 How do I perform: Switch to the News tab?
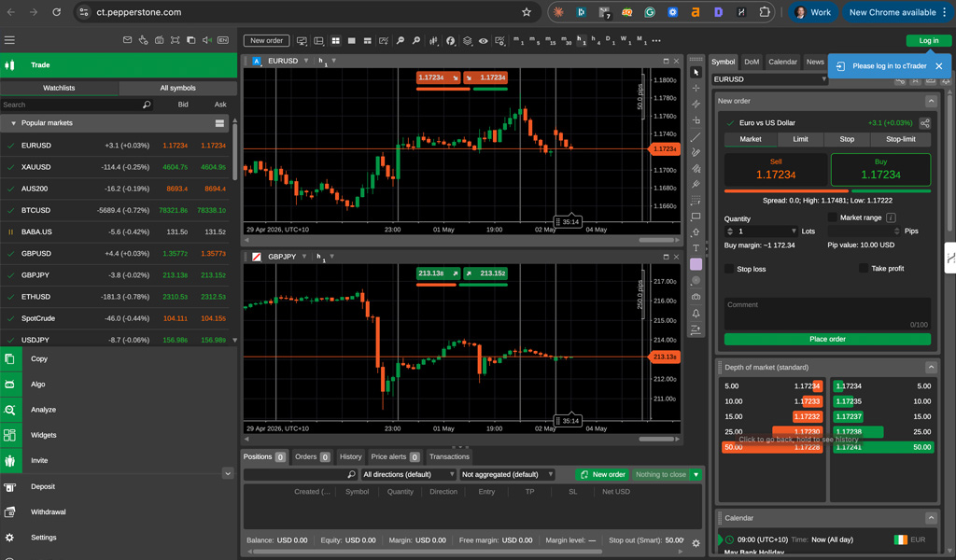click(x=814, y=62)
